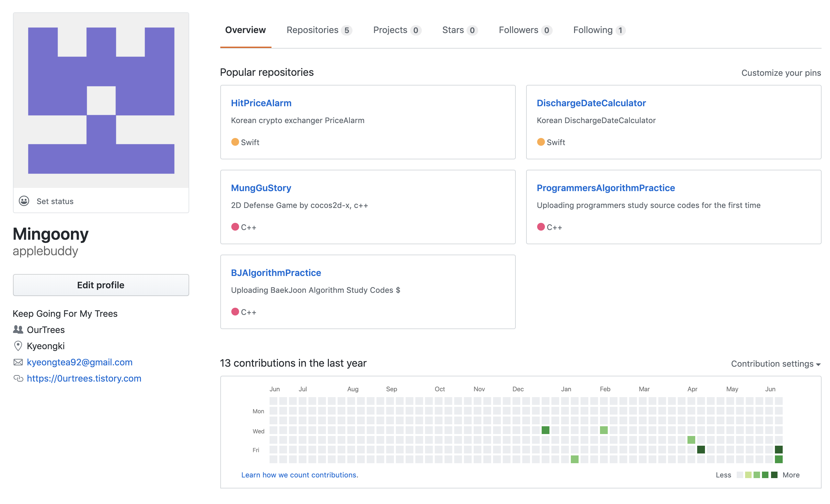Click the pink C++ dot under MungGuStory
This screenshot has width=830, height=504.
(235, 227)
